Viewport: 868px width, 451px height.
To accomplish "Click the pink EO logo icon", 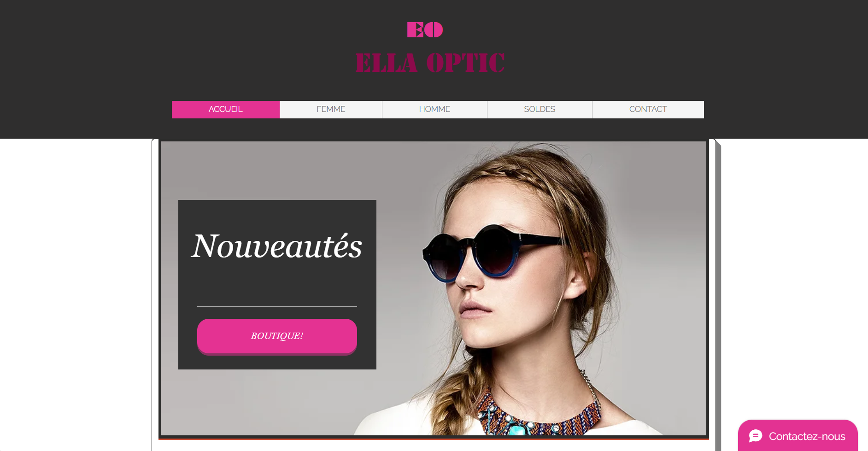I will 425,30.
